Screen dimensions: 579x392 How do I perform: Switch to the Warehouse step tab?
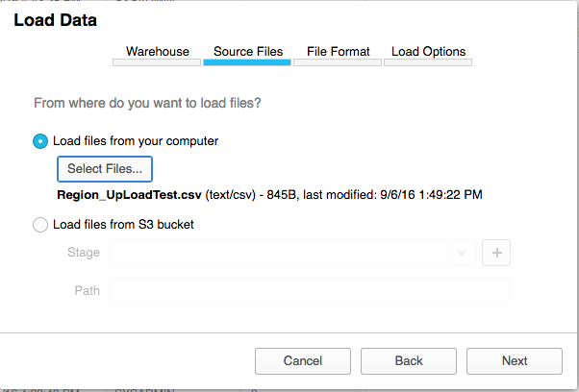click(158, 52)
